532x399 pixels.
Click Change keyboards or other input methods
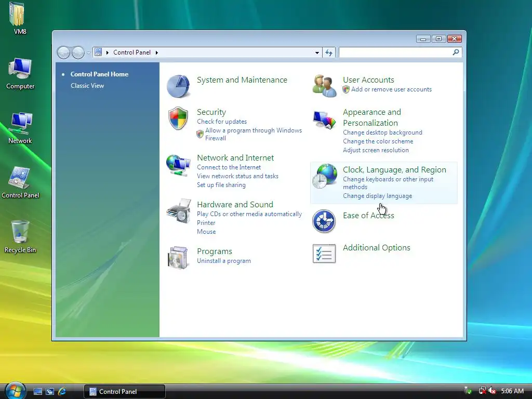388,183
